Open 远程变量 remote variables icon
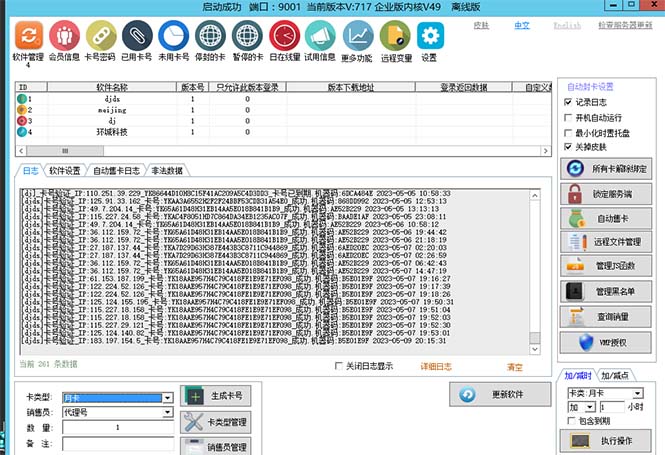This screenshot has height=455, width=665. (x=394, y=36)
